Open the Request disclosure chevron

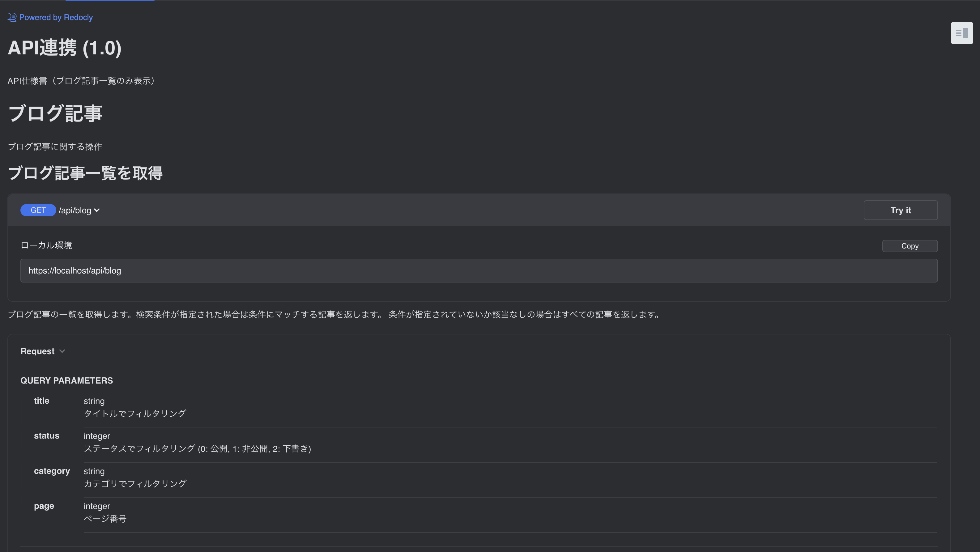coord(62,351)
